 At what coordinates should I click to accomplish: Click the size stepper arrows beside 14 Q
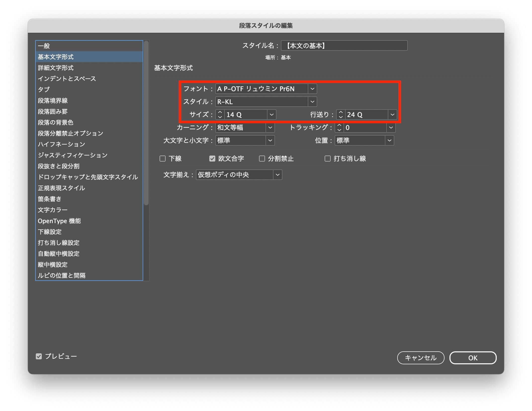[x=220, y=115]
